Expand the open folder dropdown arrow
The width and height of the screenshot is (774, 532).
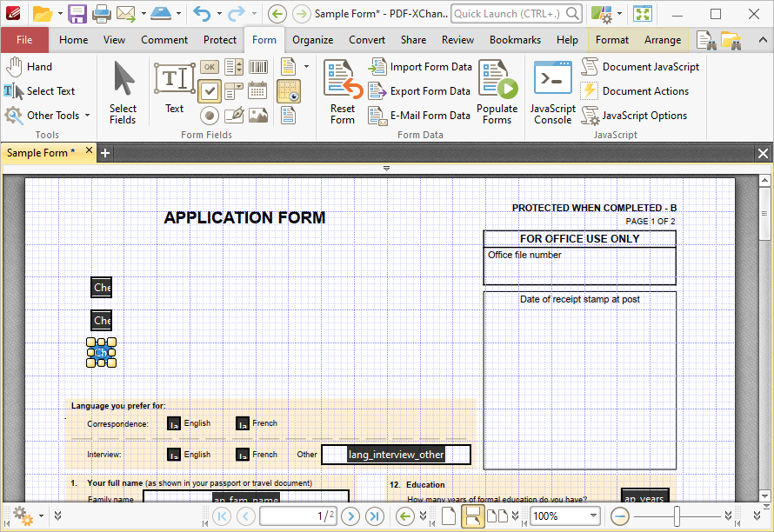click(x=60, y=14)
